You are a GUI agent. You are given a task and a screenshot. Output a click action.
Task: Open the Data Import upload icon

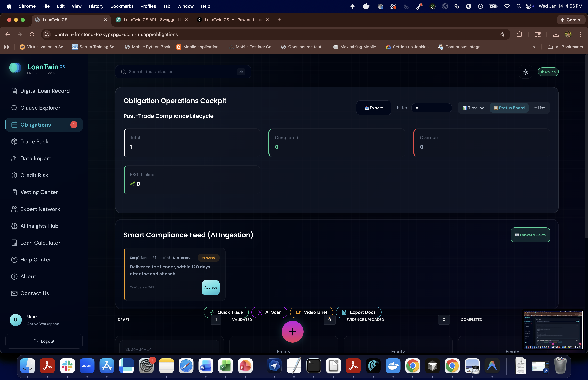(x=14, y=158)
